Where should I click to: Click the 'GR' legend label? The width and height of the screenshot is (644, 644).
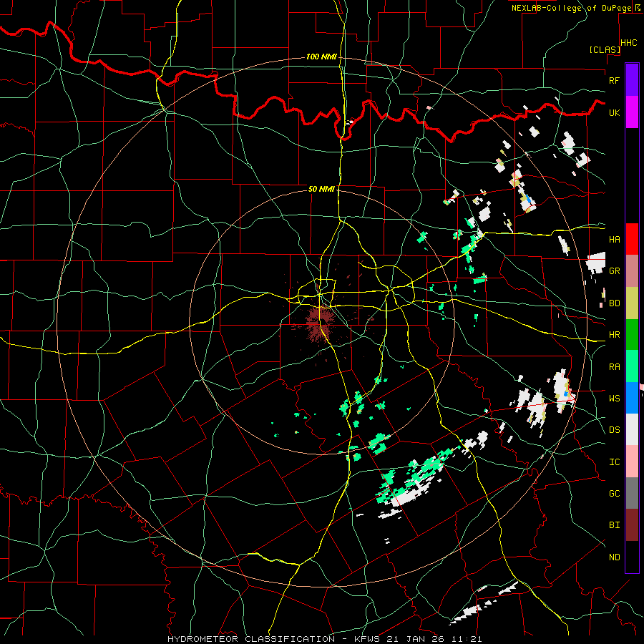coord(614,271)
